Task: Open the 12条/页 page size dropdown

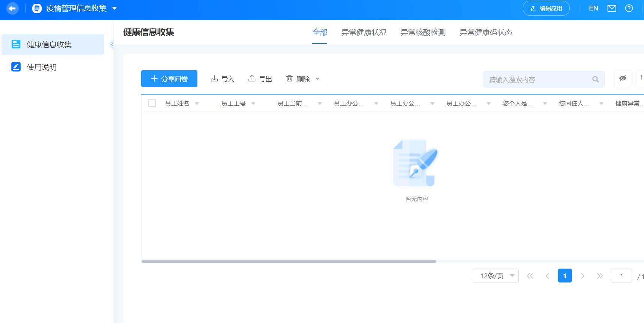Action: click(496, 276)
